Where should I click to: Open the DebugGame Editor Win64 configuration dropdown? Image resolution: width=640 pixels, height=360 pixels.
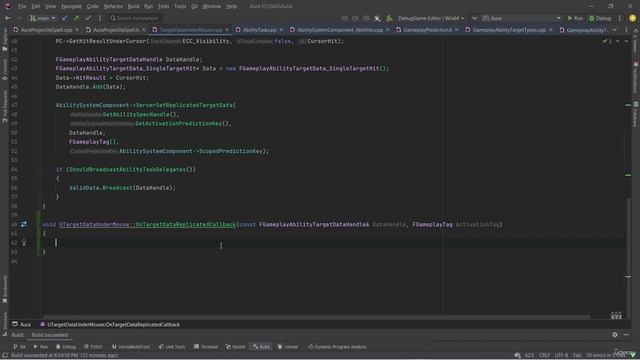(x=431, y=18)
